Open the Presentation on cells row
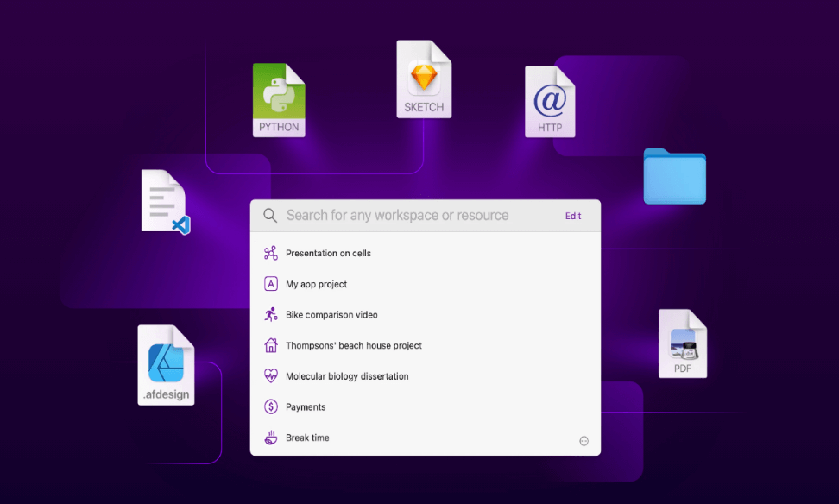This screenshot has height=504, width=839. click(x=426, y=253)
